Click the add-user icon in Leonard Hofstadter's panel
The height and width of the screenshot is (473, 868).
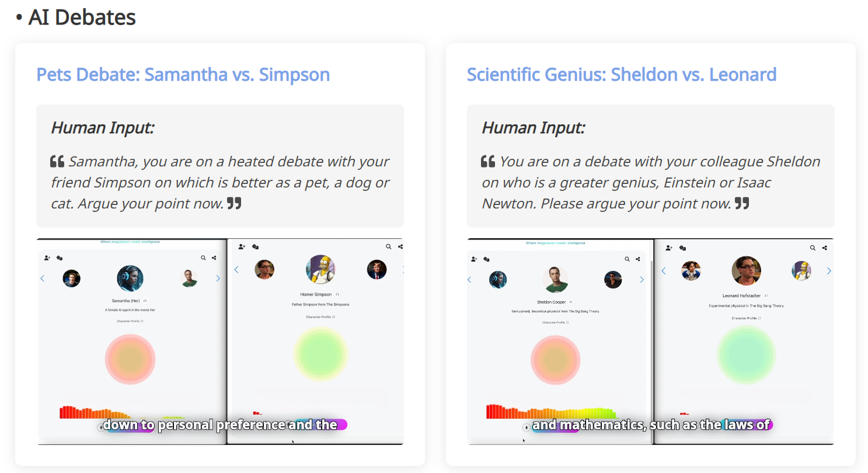coord(670,248)
